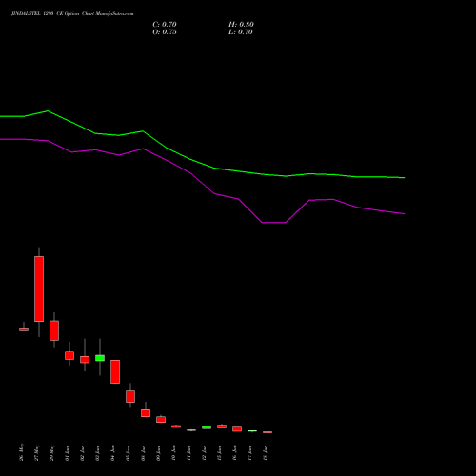Click the red candlestick above 04 Jun
Screen dimensions: 476x476
115,371
